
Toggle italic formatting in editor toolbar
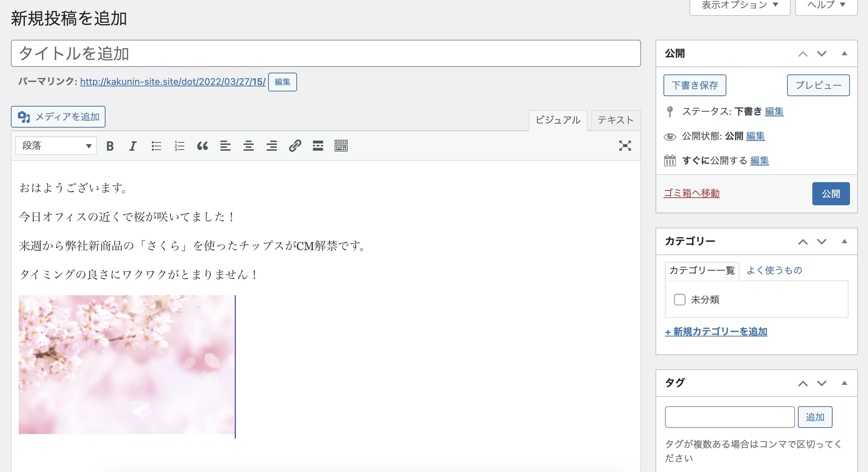(133, 146)
